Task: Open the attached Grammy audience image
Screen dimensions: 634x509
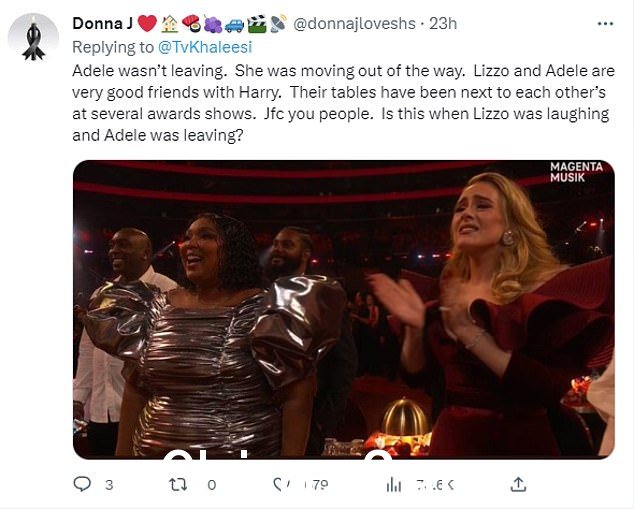Action: (x=344, y=309)
